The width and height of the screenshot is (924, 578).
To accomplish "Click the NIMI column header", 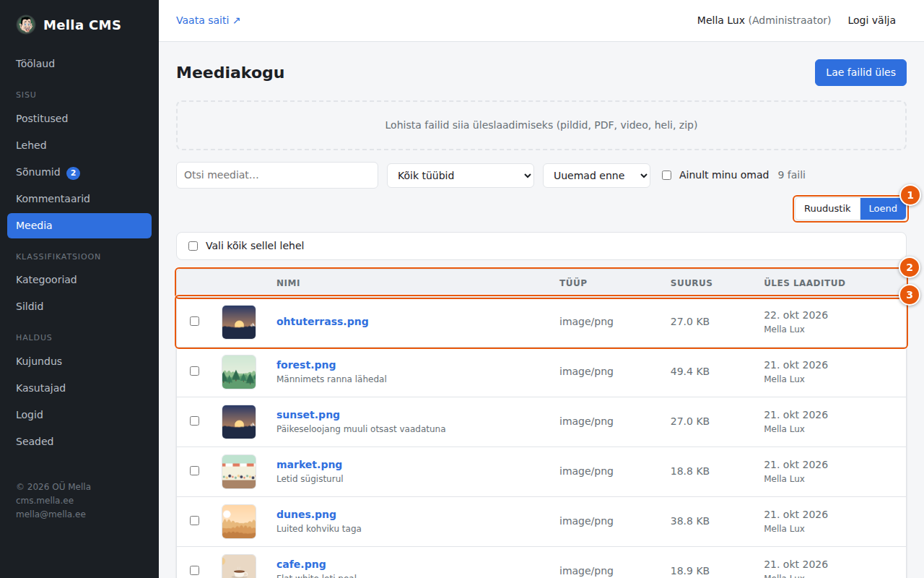I will [288, 283].
